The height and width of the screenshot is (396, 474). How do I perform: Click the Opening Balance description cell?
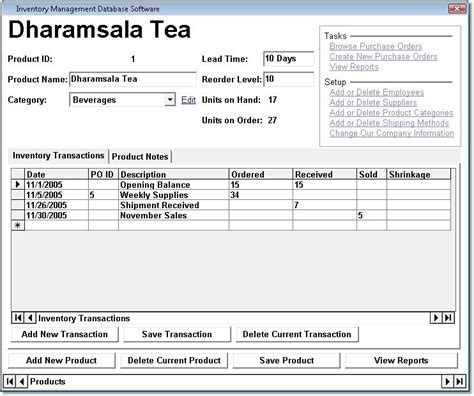pyautogui.click(x=174, y=184)
